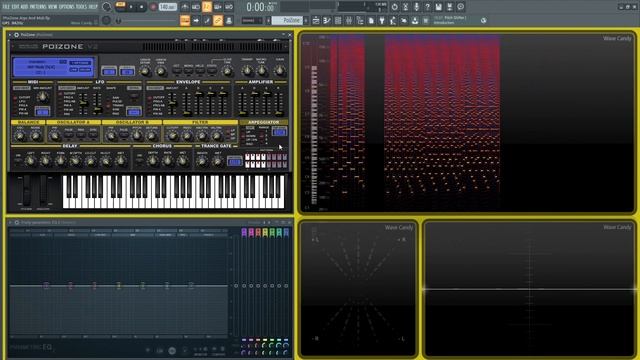
Task: Click the question mark help icon
Action: 427,7
